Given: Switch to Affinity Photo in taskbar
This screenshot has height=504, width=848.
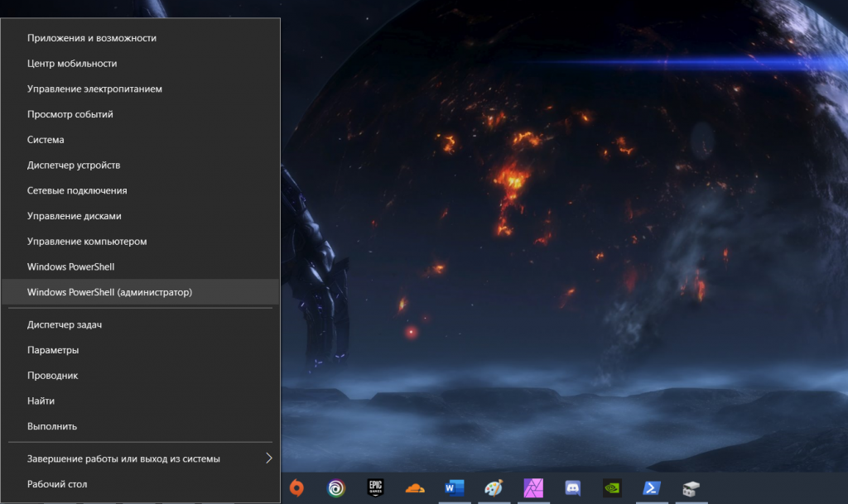Looking at the screenshot, I should [532, 488].
